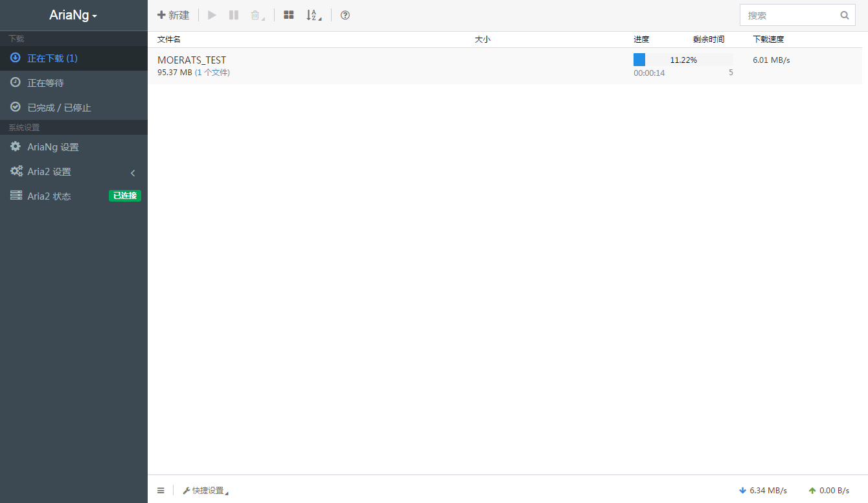Viewport: 868px width, 503px height.
Task: Click the server icon beside Aria2 状态
Action: pyautogui.click(x=16, y=196)
